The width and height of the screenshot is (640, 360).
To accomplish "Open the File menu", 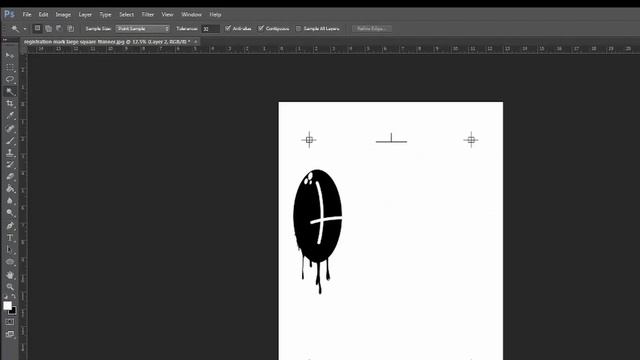I will coord(27,14).
